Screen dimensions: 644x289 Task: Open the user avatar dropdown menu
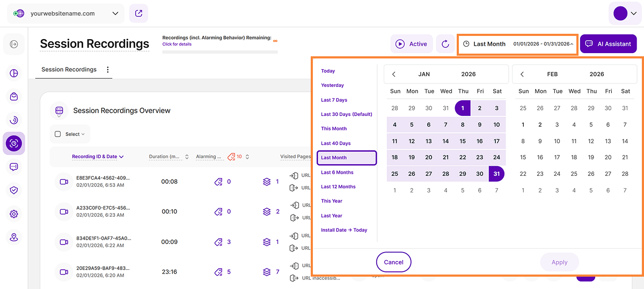pos(625,13)
